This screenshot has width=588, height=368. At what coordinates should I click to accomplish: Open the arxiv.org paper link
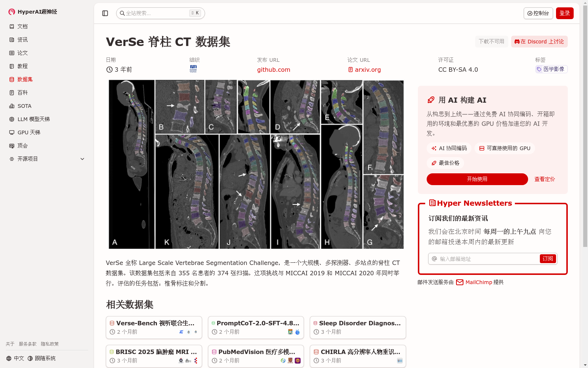point(365,70)
